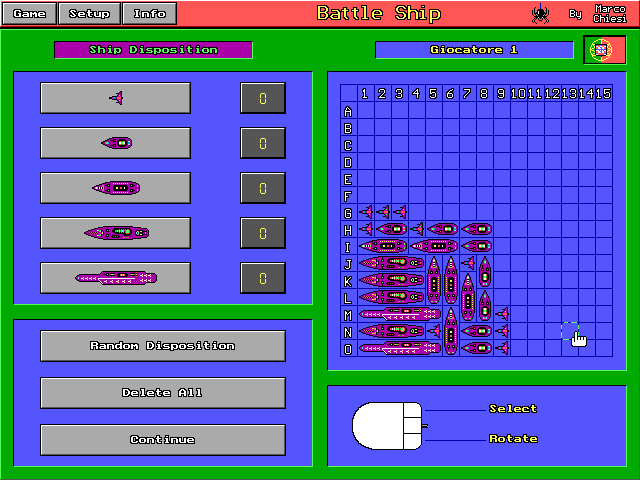
Task: Click the mouse diagram's Select button half
Action: 413,410
